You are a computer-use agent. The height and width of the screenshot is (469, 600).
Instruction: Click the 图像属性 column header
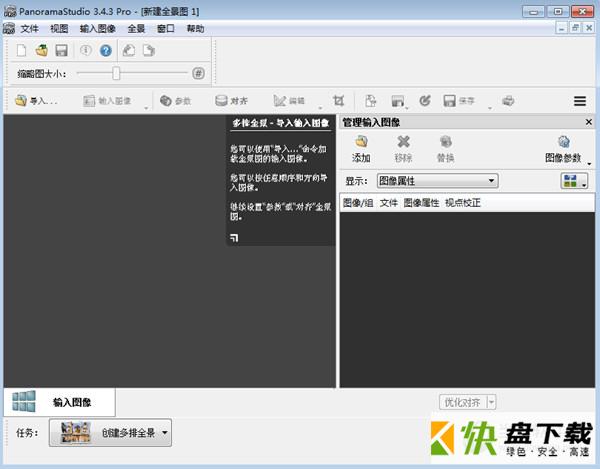(x=421, y=203)
